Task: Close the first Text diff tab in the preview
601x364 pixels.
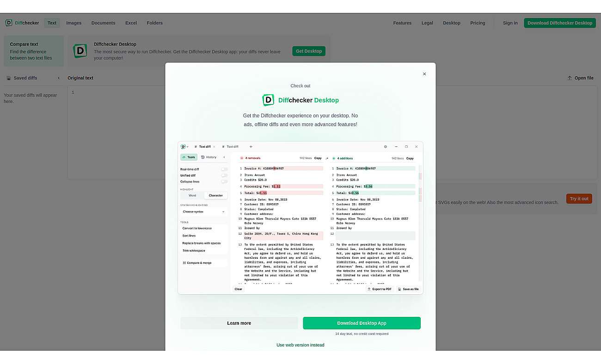Action: (x=214, y=146)
